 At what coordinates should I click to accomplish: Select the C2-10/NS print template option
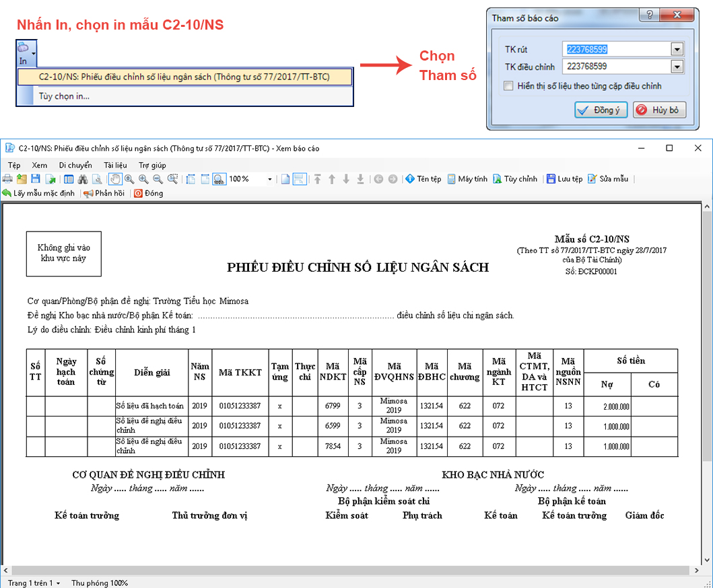click(x=184, y=77)
